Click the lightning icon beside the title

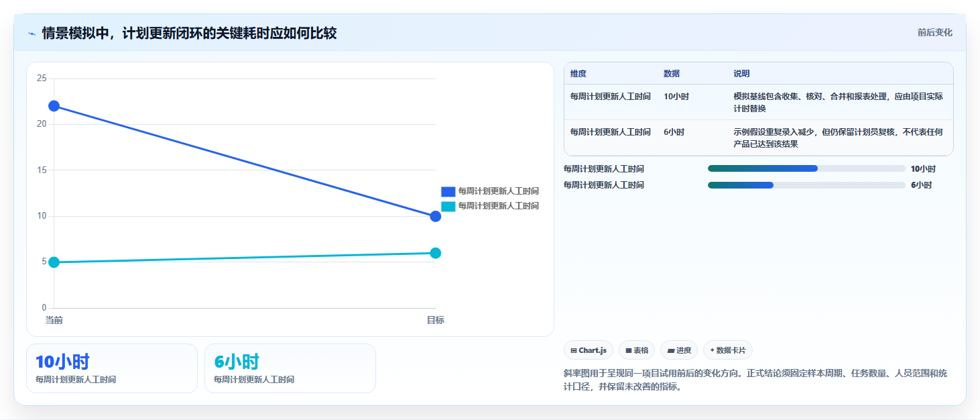(x=32, y=33)
